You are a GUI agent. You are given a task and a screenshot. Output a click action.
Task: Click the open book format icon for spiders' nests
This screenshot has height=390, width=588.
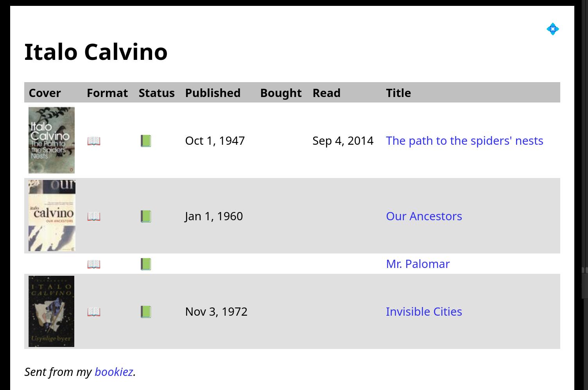click(94, 141)
